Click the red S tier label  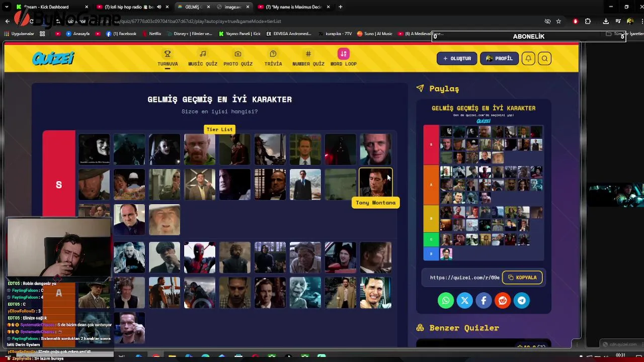coord(59,185)
